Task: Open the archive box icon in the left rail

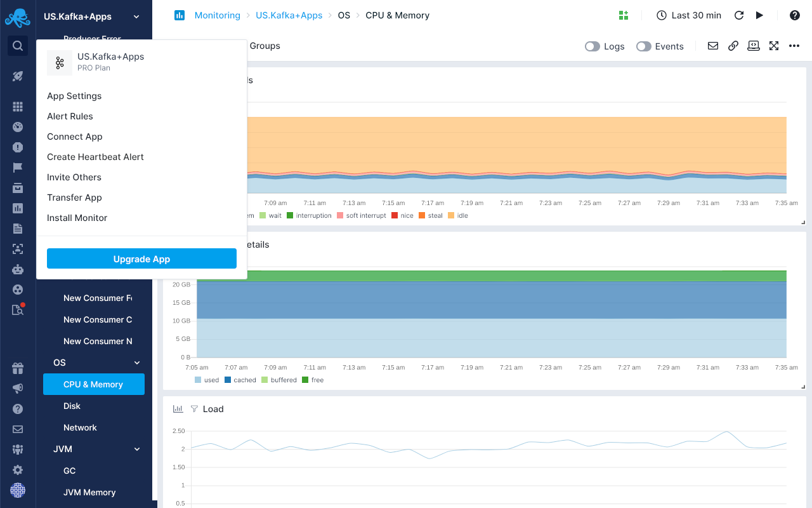Action: coord(18,188)
